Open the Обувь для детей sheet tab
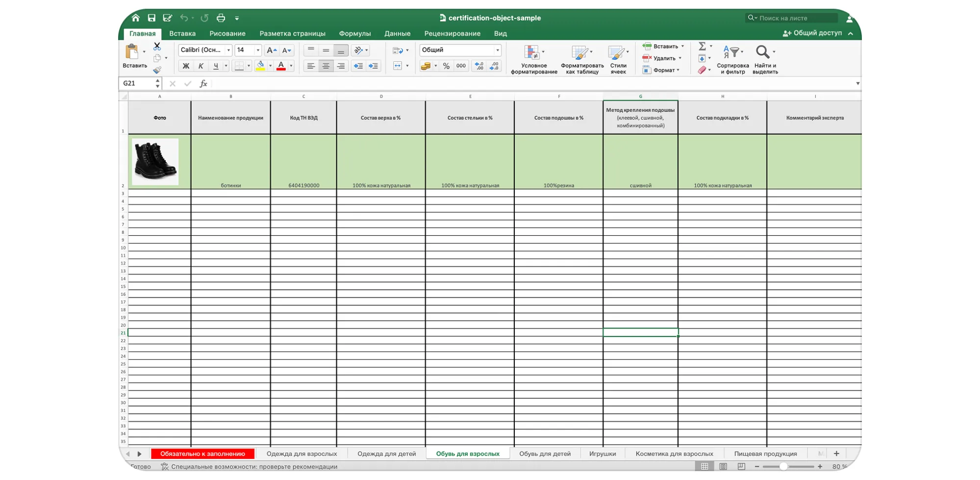The image size is (980, 480). (x=545, y=454)
